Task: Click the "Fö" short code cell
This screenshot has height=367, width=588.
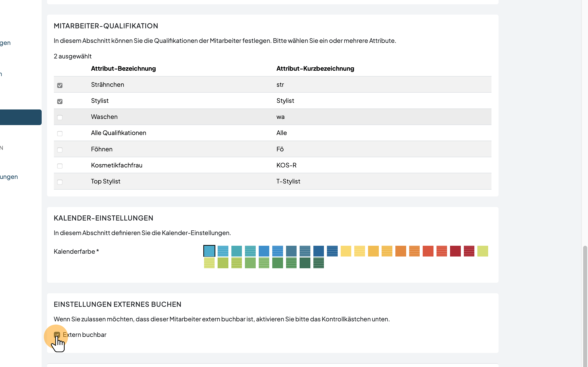Action: click(x=280, y=149)
